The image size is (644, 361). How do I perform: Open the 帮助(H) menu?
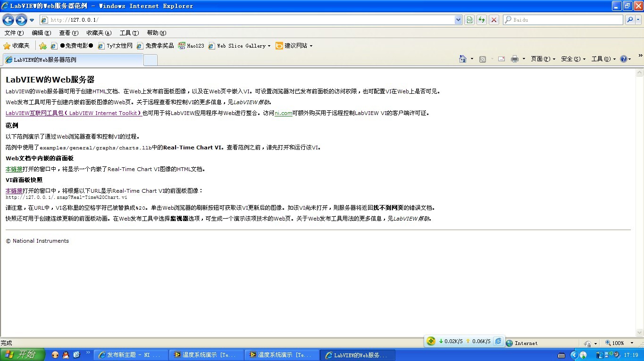click(157, 33)
